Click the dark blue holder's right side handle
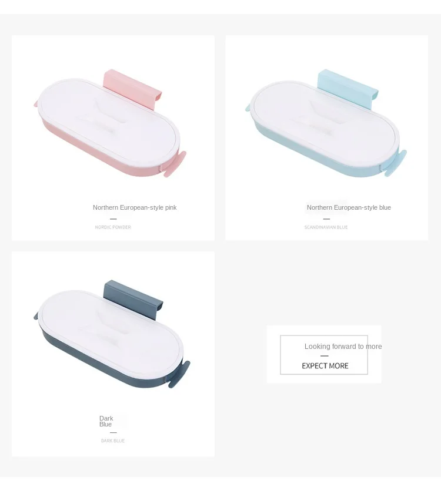Image resolution: width=441 pixels, height=504 pixels. 179,374
